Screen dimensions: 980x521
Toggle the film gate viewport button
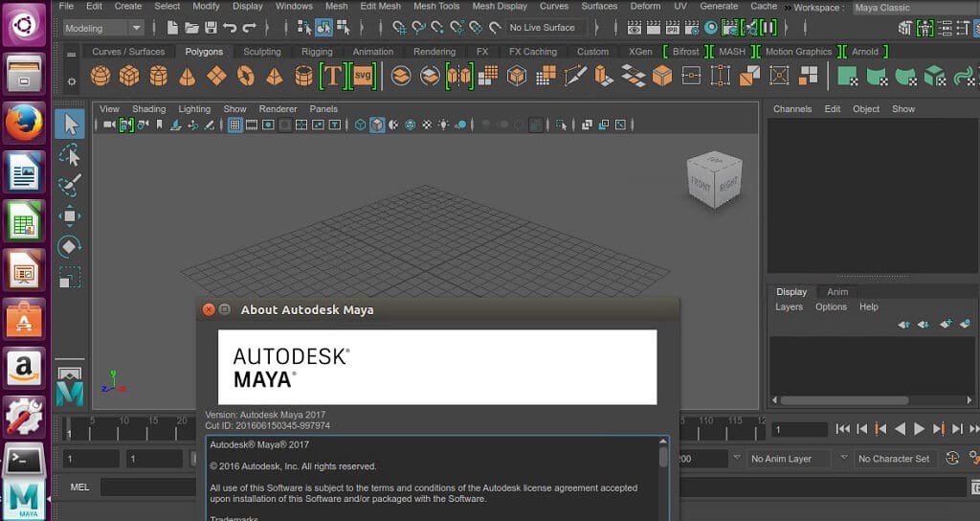click(252, 125)
